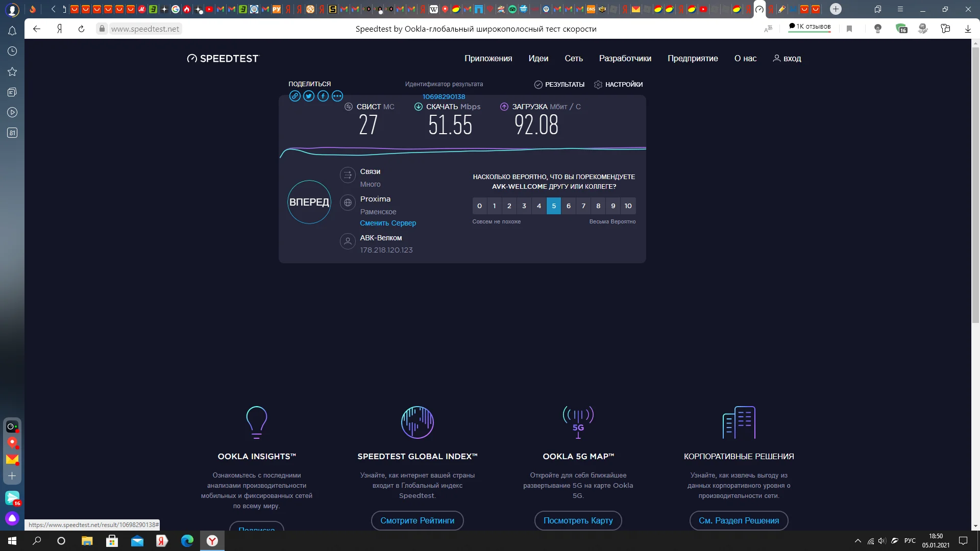Open more sharing options ellipsis icon
The height and width of the screenshot is (551, 980).
click(337, 96)
